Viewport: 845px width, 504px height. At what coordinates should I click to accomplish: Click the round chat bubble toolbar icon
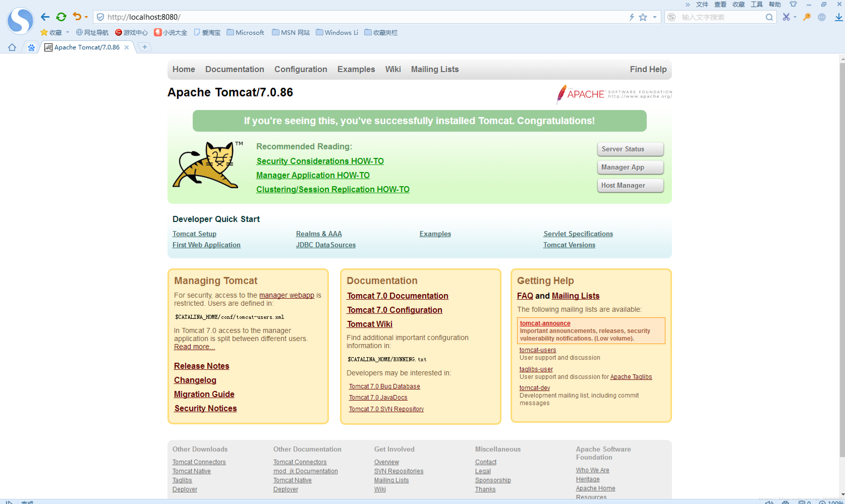(x=822, y=17)
